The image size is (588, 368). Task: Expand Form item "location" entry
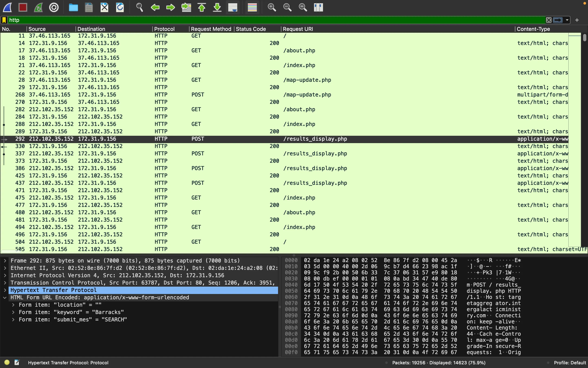click(13, 305)
